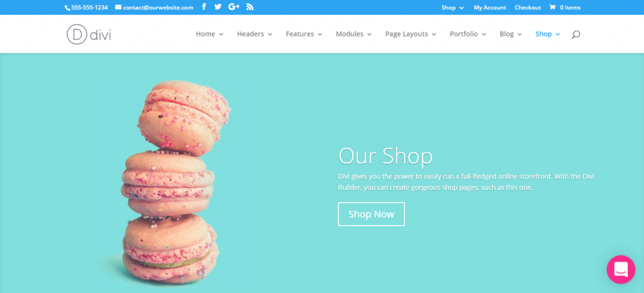This screenshot has width=644, height=293.
Task: Go to My Account link
Action: [490, 8]
